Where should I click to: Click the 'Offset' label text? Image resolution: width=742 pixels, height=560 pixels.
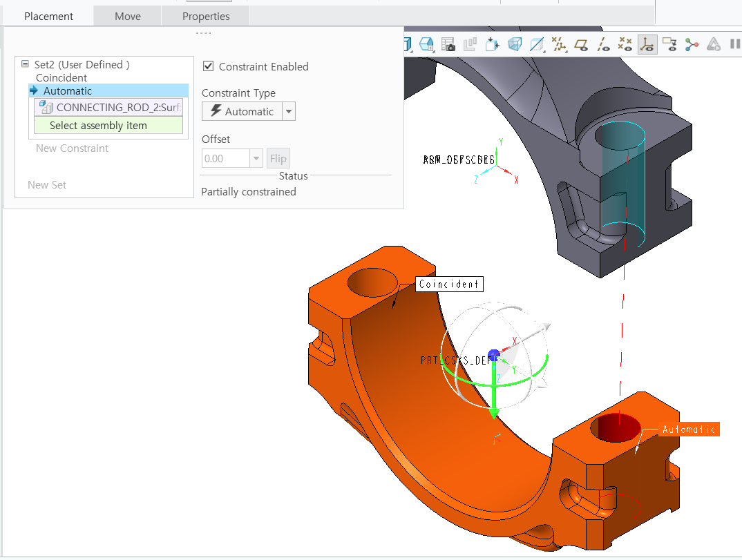(x=216, y=139)
